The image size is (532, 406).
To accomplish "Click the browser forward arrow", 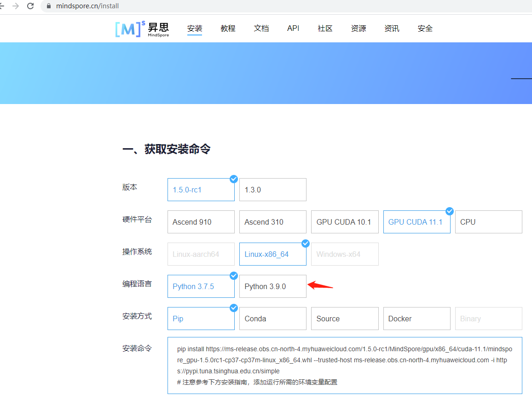I will 16,6.
